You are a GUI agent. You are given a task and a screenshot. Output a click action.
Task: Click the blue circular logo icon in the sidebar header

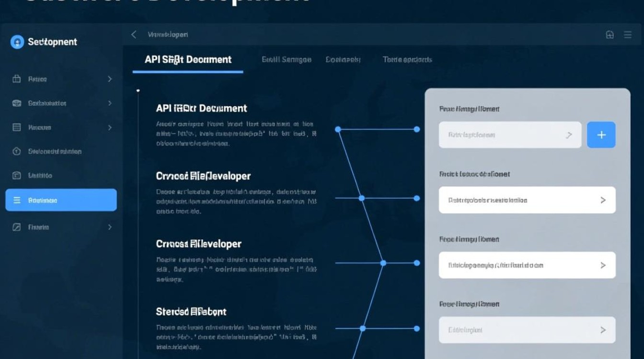[17, 42]
